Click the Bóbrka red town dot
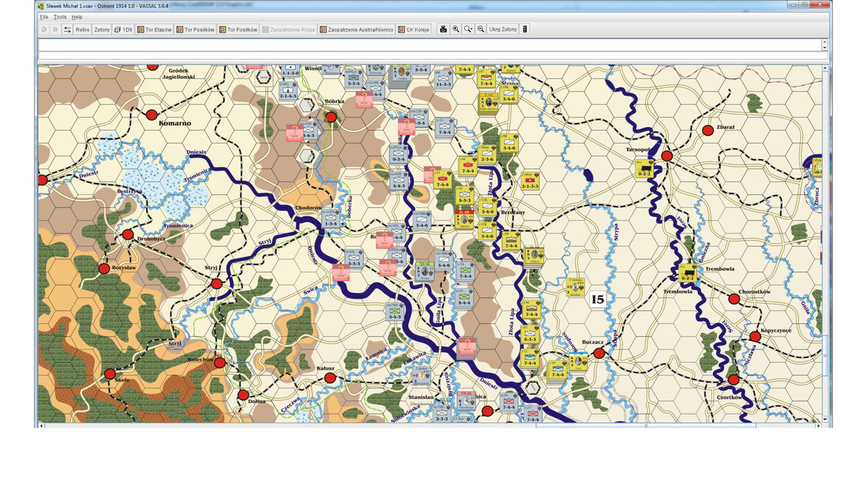Image resolution: width=868 pixels, height=483 pixels. pyautogui.click(x=331, y=117)
